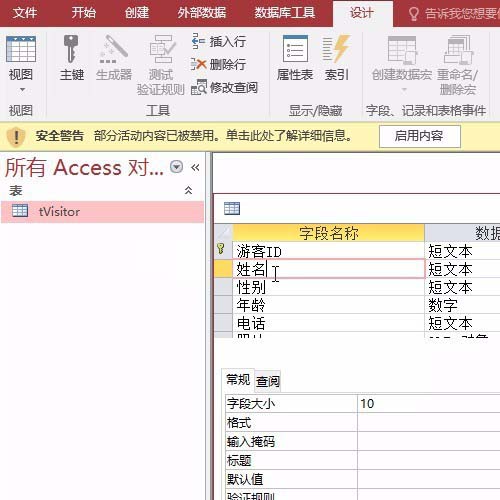Click the 格式 property value field
Viewport: 500px width, 500px height.
(x=429, y=422)
